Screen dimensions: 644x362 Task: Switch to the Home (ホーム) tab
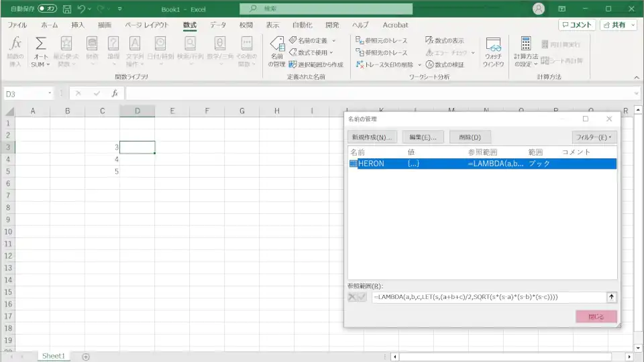[49, 25]
